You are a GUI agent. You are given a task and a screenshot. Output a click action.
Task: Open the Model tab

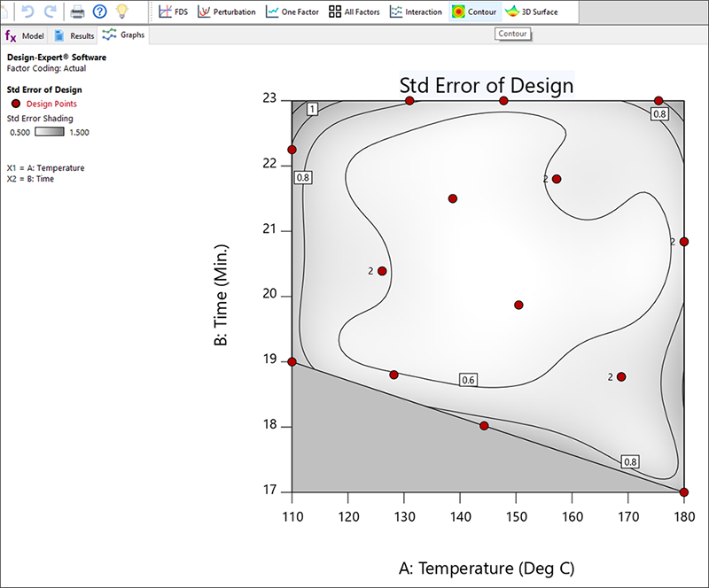point(25,35)
